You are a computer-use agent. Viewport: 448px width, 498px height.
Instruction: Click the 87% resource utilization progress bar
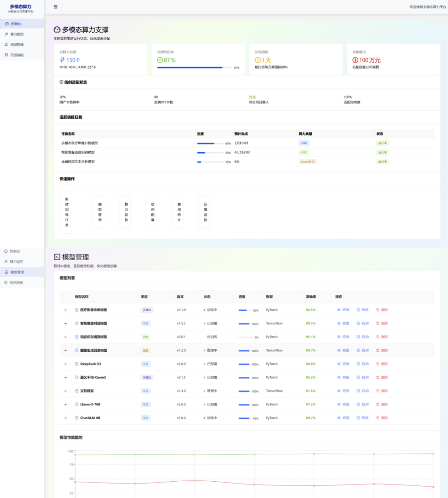195,67
